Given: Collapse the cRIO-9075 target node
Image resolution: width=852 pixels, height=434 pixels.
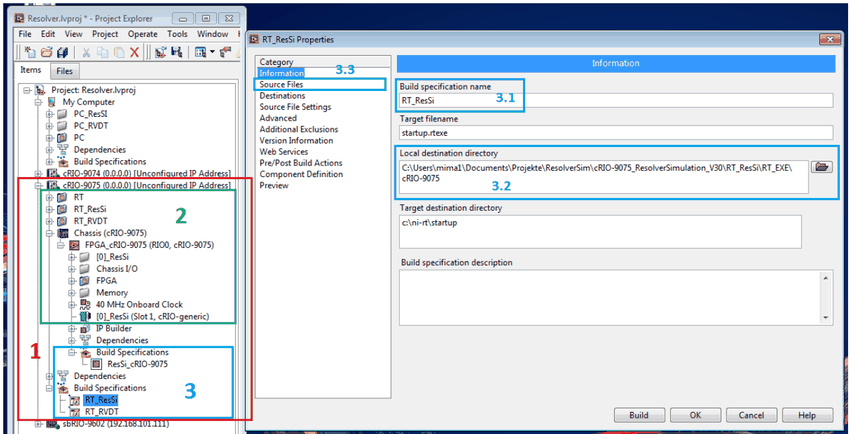Looking at the screenshot, I should click(x=38, y=185).
